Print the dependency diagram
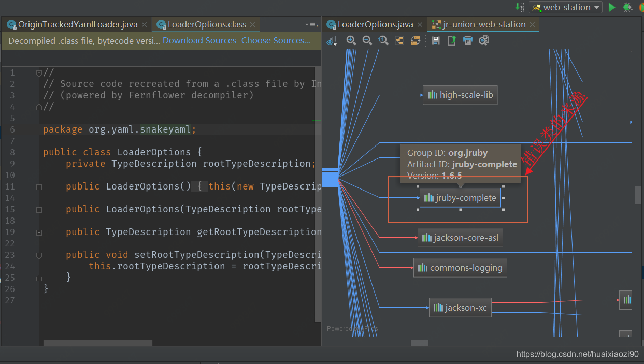The width and height of the screenshot is (644, 364). [x=467, y=40]
